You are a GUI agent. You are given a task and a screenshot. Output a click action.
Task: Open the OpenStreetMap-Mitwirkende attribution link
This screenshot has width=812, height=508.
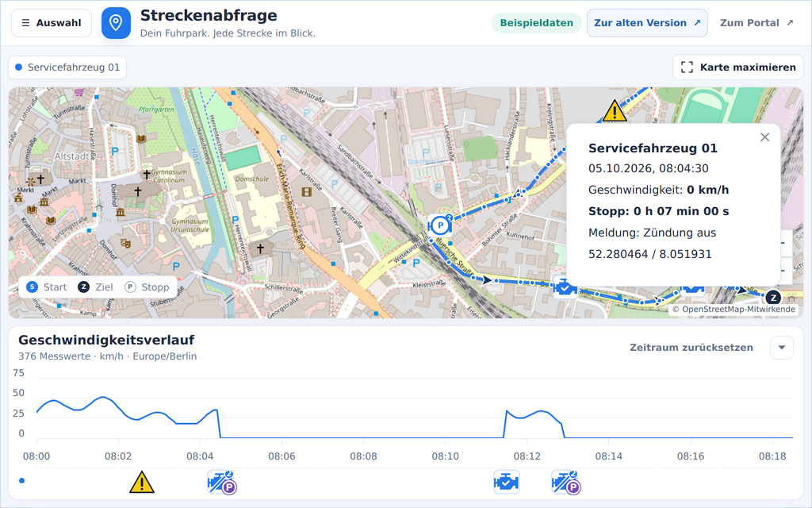pyautogui.click(x=738, y=309)
